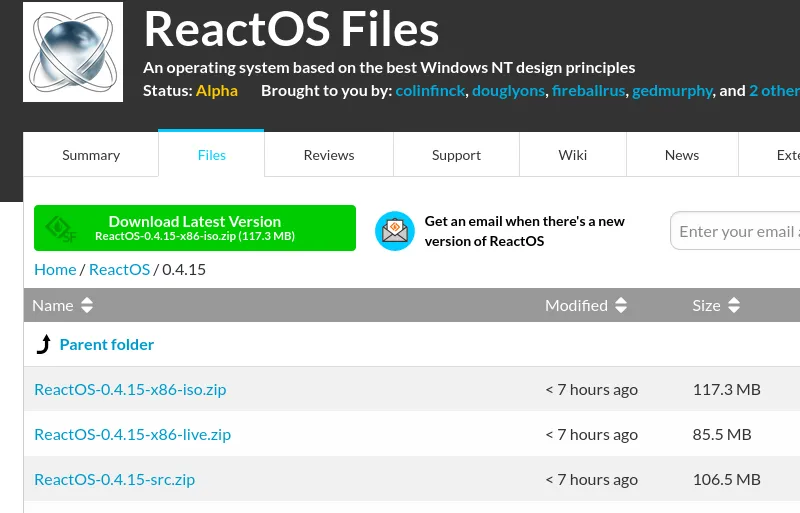This screenshot has width=800, height=513.
Task: Click the email envelope notification icon
Action: tap(394, 230)
